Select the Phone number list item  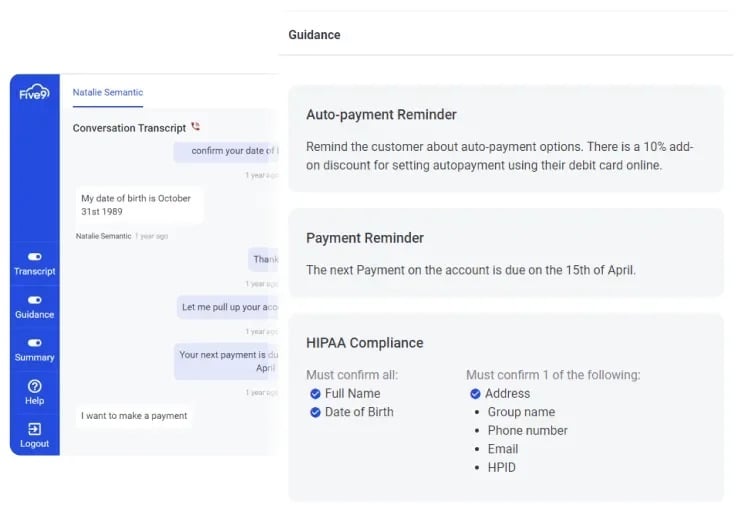[527, 431]
